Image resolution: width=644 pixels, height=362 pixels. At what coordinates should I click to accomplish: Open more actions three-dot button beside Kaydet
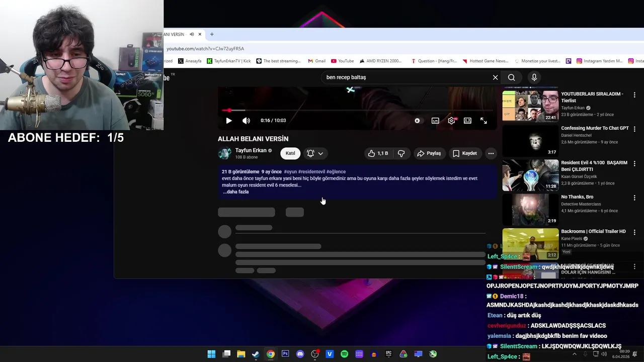tap(491, 153)
